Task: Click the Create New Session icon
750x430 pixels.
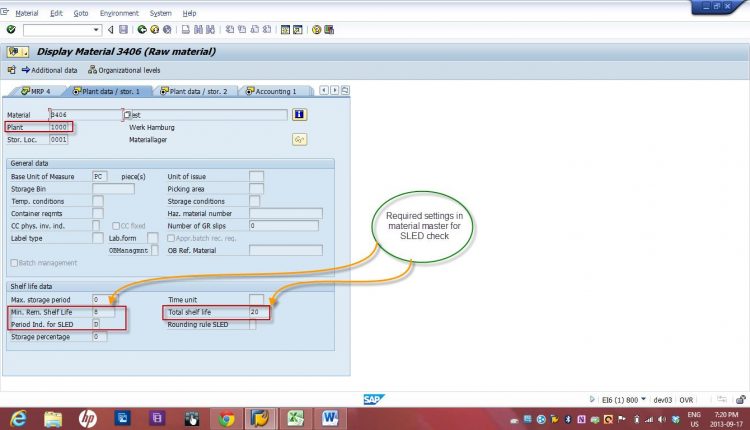Action: point(286,30)
